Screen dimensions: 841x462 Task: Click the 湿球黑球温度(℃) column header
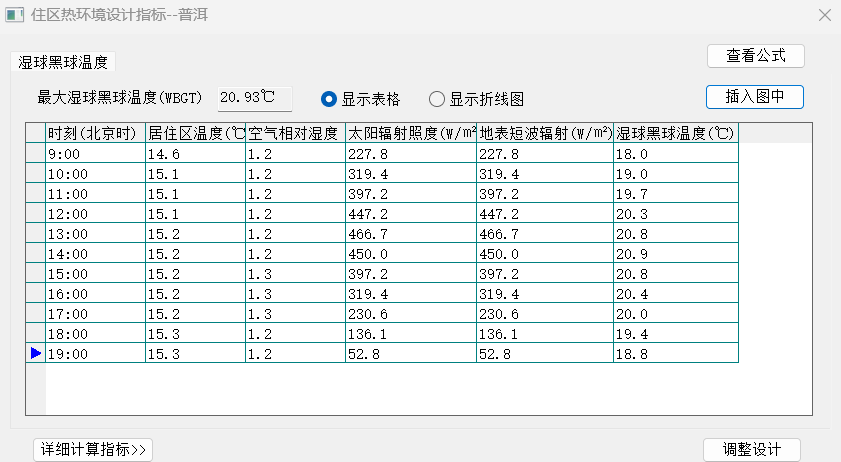click(x=675, y=133)
